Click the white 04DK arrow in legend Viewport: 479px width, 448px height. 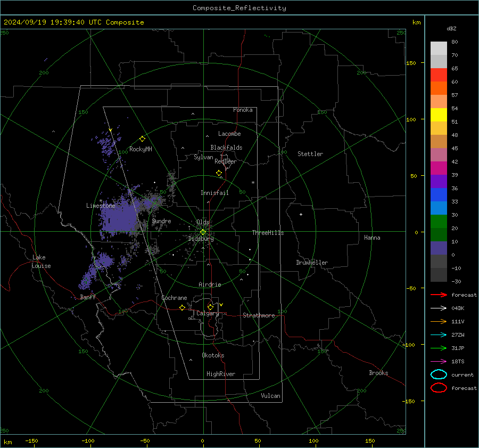pos(439,308)
